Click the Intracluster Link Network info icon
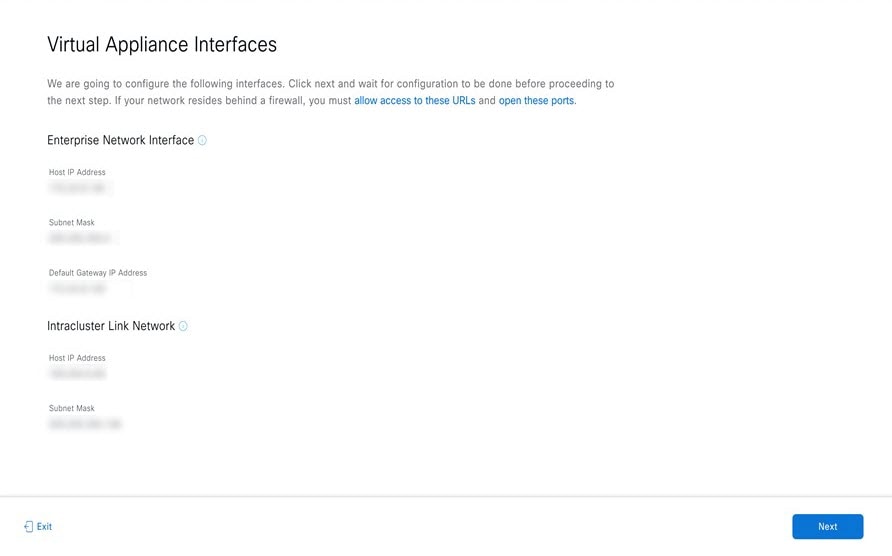892x556 pixels. [183, 326]
